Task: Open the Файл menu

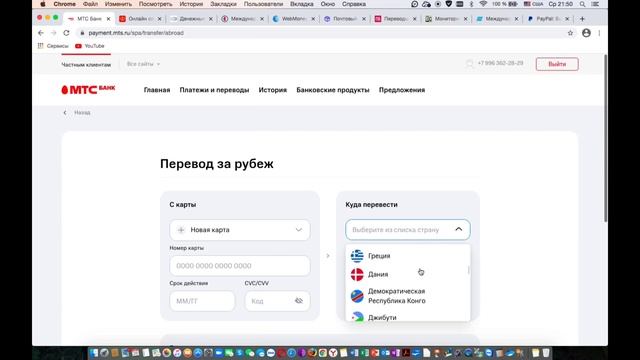Action: point(90,4)
